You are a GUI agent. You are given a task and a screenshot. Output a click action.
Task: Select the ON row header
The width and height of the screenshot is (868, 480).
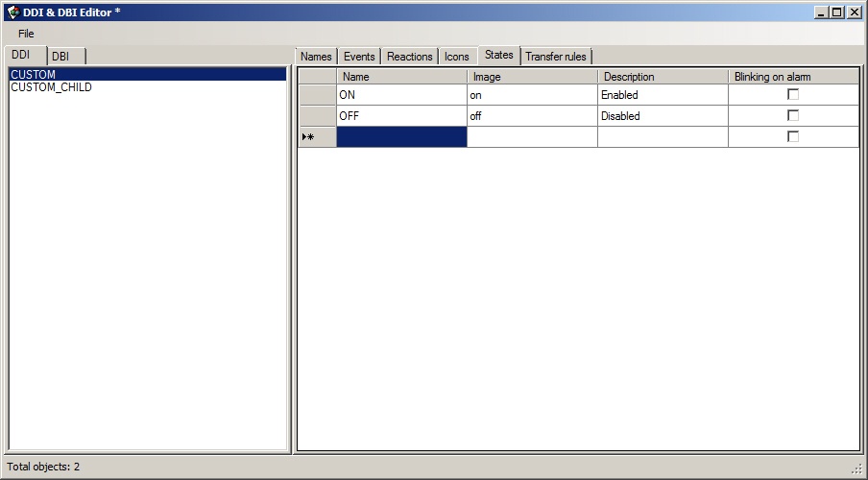tap(318, 95)
